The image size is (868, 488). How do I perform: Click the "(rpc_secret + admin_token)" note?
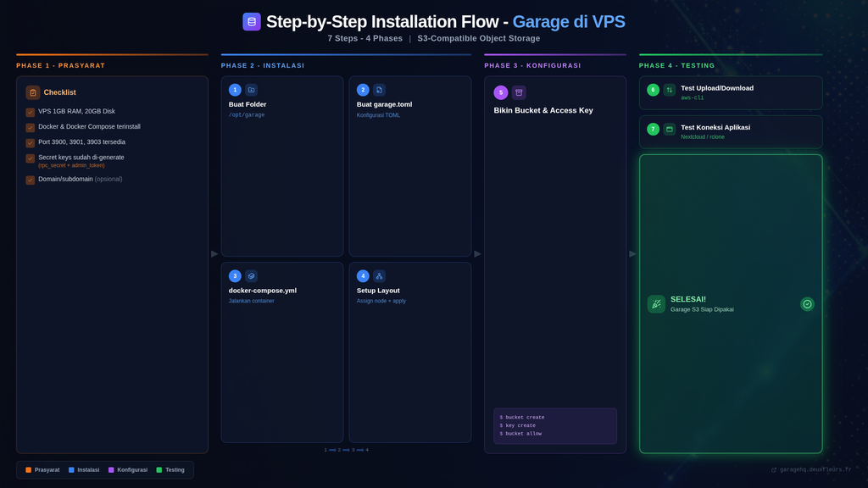coord(71,165)
